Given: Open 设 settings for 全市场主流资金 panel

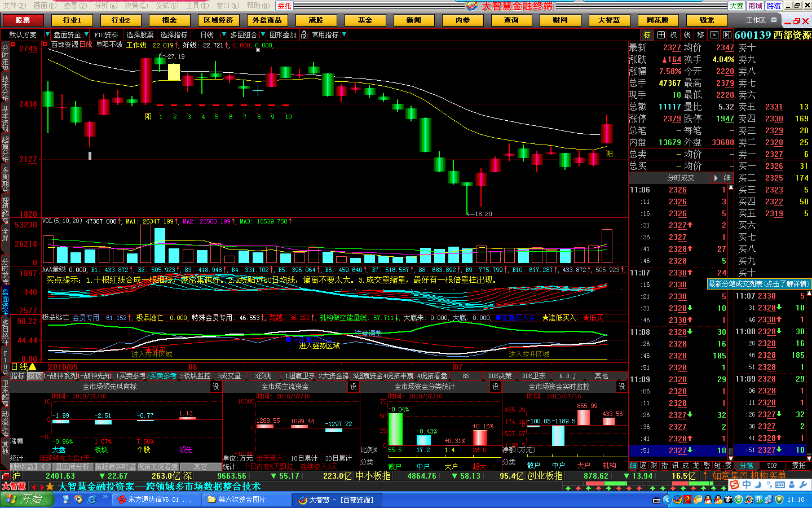Looking at the screenshot, I should tap(354, 387).
